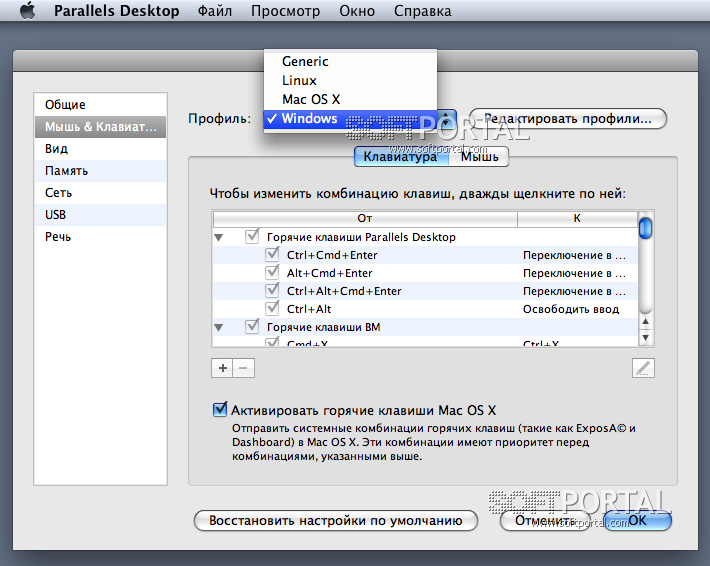Image resolution: width=710 pixels, height=566 pixels.
Task: Confirm with the OK button
Action: (637, 521)
